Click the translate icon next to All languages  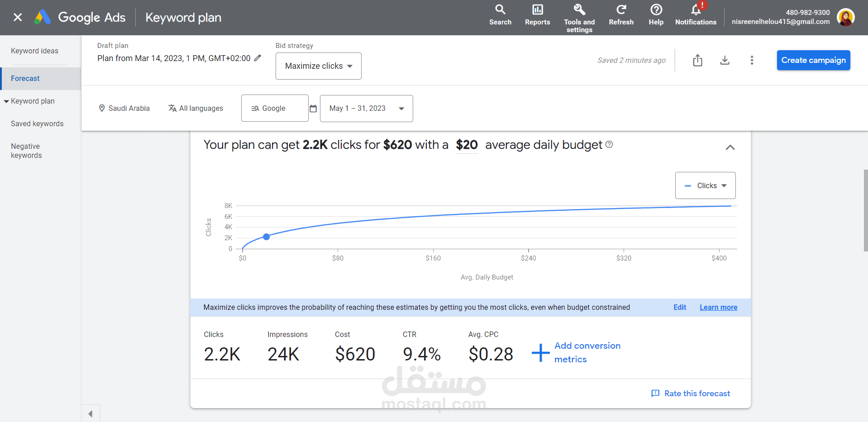click(x=172, y=108)
